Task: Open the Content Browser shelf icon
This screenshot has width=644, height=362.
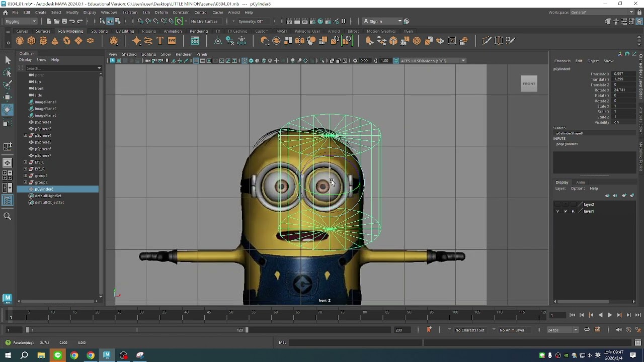Action: click(x=195, y=41)
